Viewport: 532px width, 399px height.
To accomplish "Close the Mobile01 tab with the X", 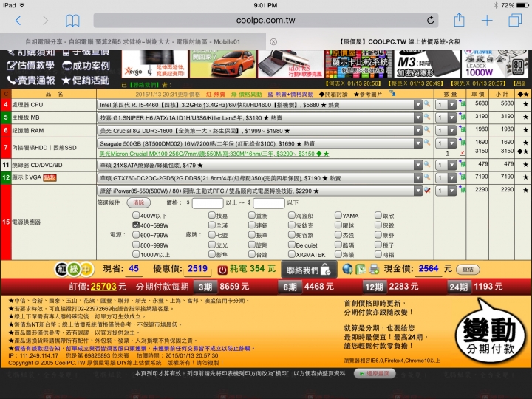I will pos(273,41).
